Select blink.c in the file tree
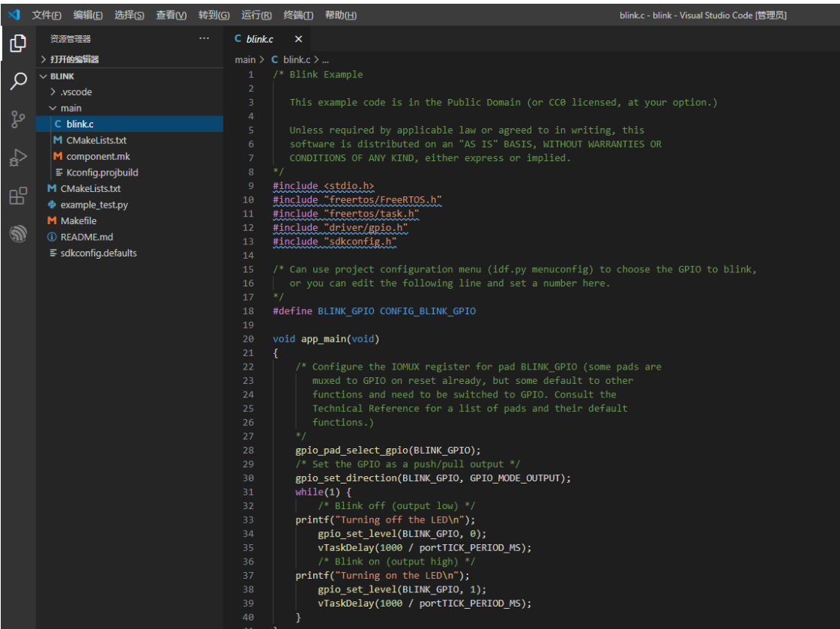 point(130,124)
